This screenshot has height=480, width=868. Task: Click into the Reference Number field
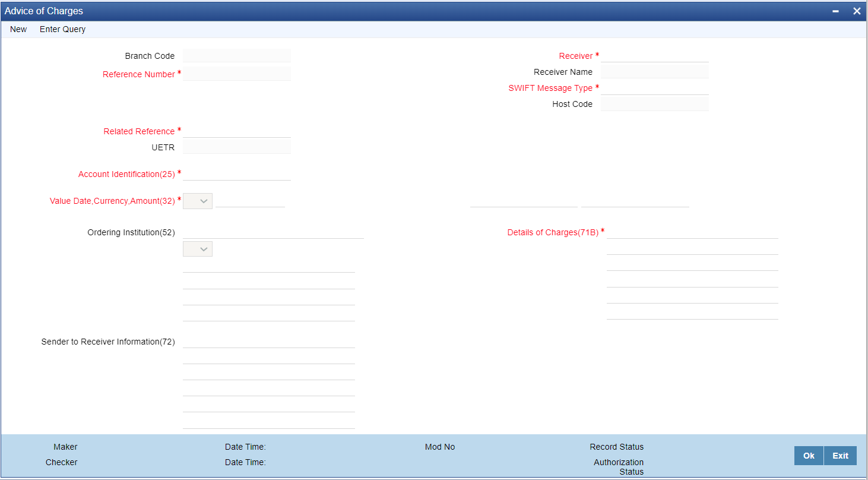[237, 74]
